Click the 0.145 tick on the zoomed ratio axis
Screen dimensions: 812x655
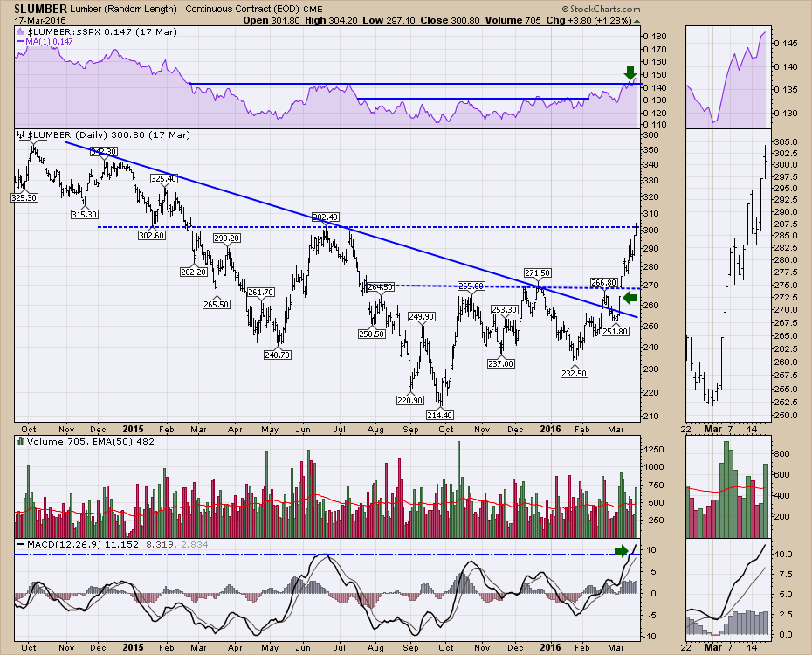coord(786,44)
